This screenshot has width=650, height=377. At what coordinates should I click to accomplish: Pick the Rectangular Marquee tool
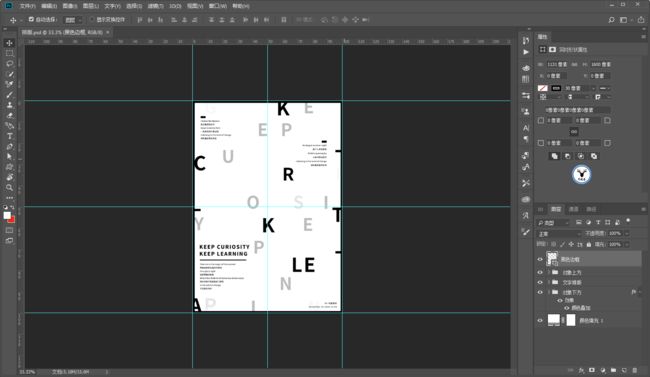pos(10,54)
